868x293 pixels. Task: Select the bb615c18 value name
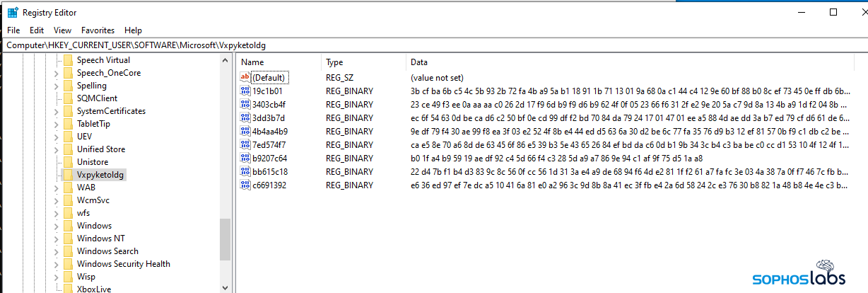click(x=269, y=171)
